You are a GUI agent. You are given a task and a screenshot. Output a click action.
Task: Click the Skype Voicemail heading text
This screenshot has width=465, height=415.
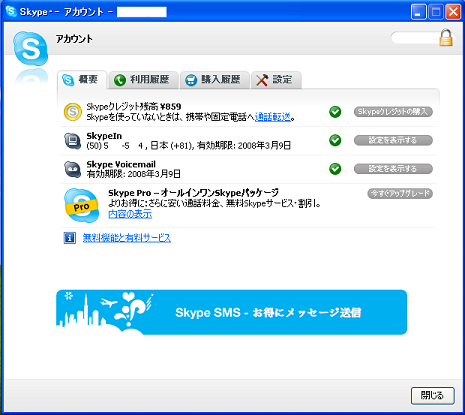[121, 164]
